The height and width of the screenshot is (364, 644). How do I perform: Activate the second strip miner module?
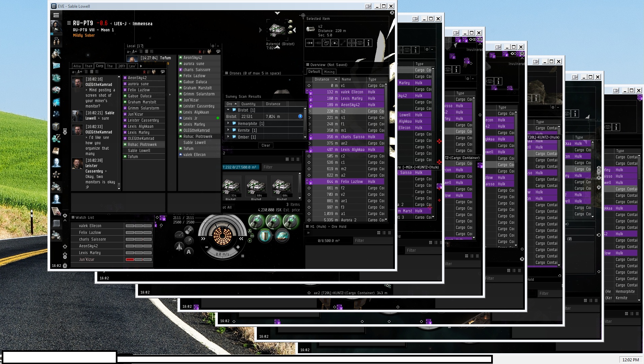pos(273,221)
